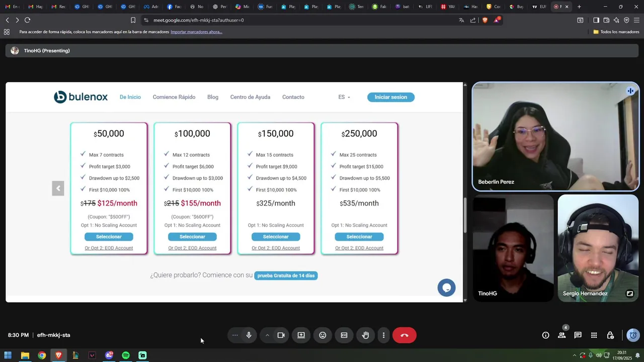The image size is (644, 362).
Task: Click the share icon in address bar
Action: [473, 20]
